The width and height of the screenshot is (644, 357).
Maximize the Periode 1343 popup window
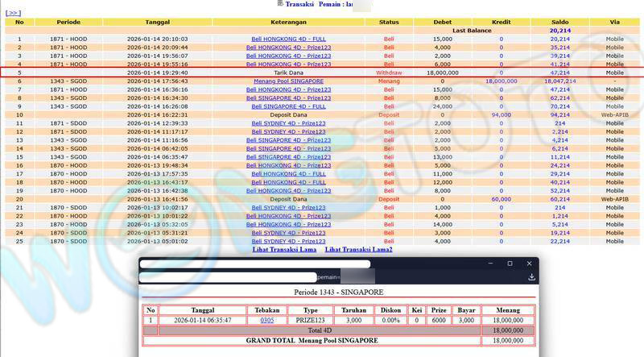[x=509, y=264]
